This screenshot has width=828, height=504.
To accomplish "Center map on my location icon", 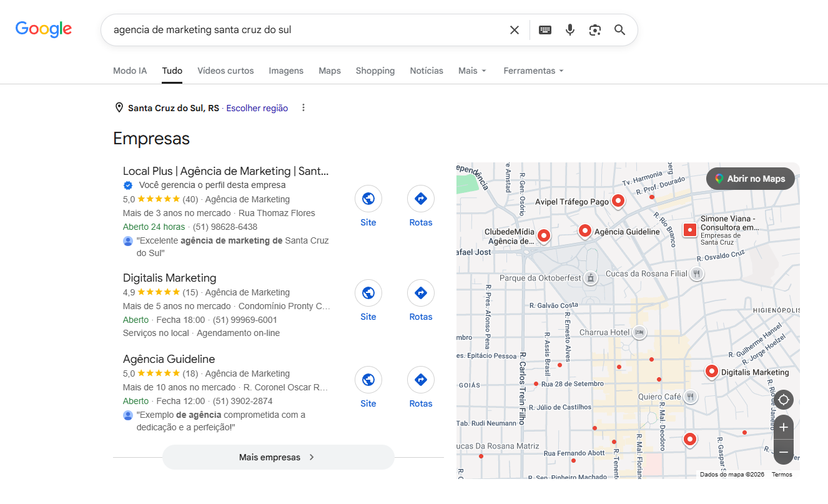I will pos(783,399).
